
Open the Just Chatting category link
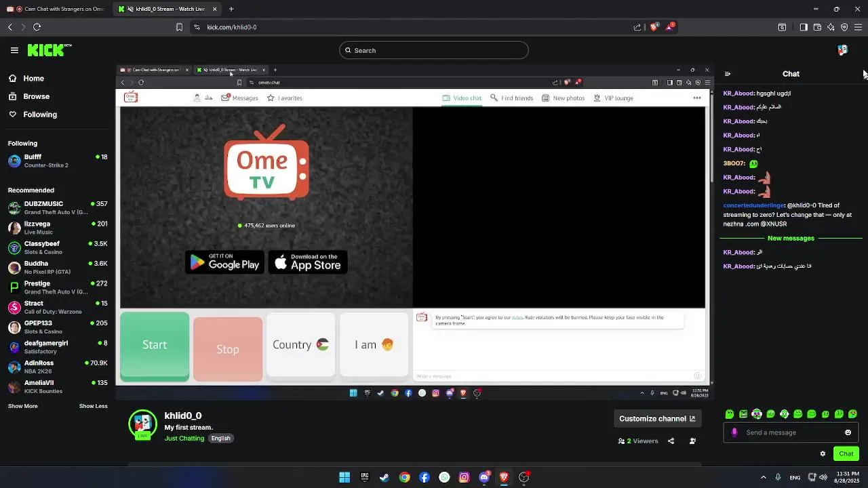tap(184, 439)
